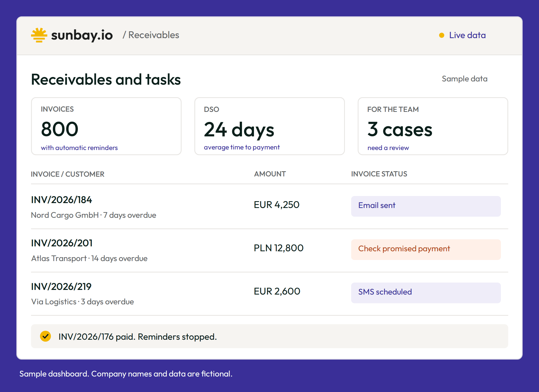The width and height of the screenshot is (539, 392).
Task: Click the Live data label
Action: click(x=467, y=35)
